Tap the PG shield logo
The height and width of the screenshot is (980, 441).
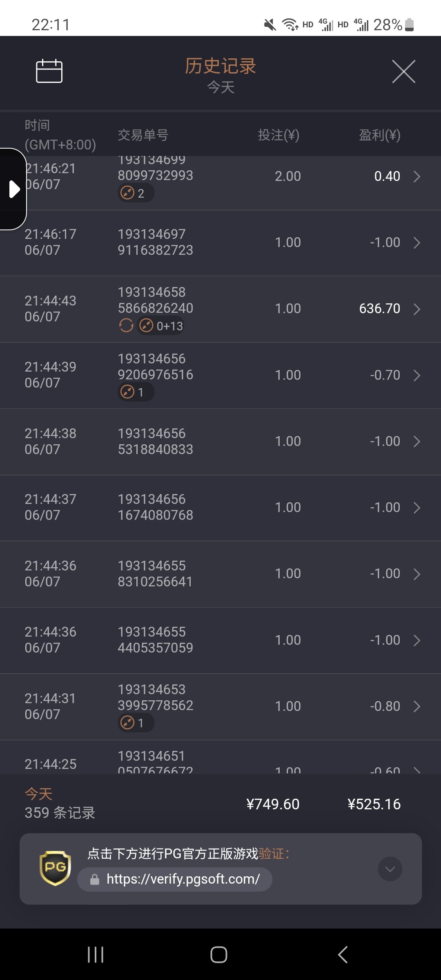coord(55,868)
